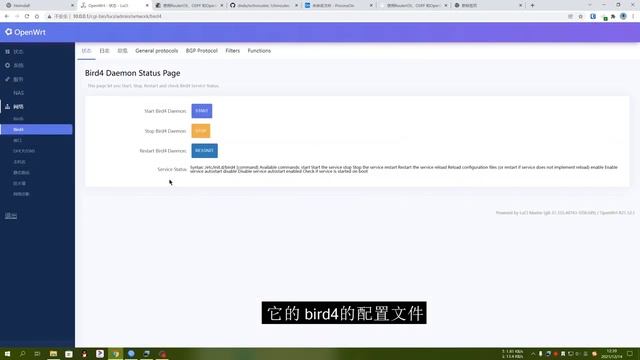Click the taskbar clock and date
Screen dimensions: 640x360
tap(612, 354)
